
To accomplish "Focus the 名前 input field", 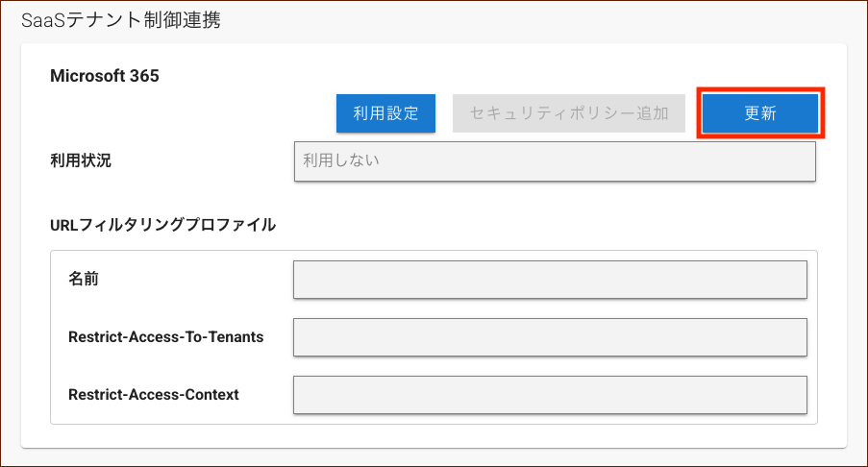I will tap(550, 280).
